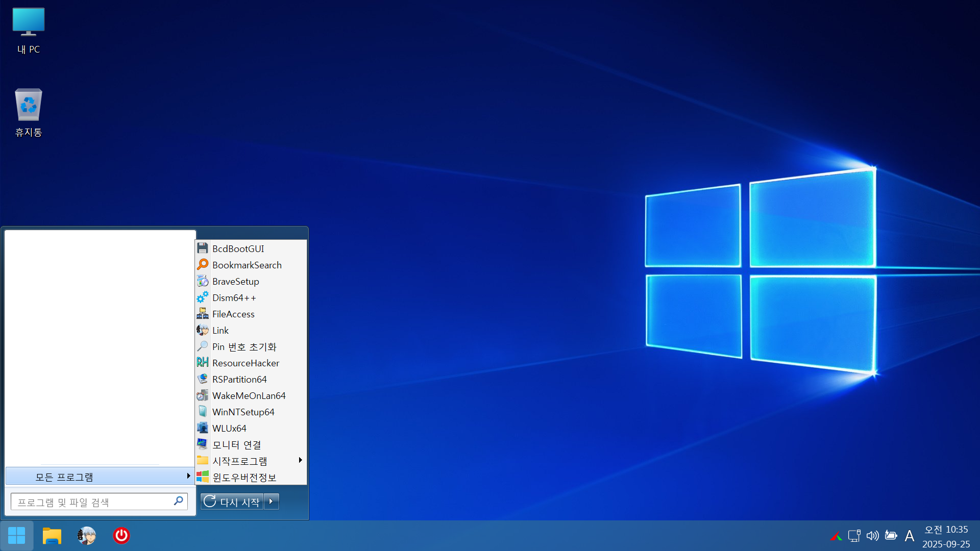The height and width of the screenshot is (551, 980).
Task: Open the volume speaker tray icon
Action: (872, 536)
